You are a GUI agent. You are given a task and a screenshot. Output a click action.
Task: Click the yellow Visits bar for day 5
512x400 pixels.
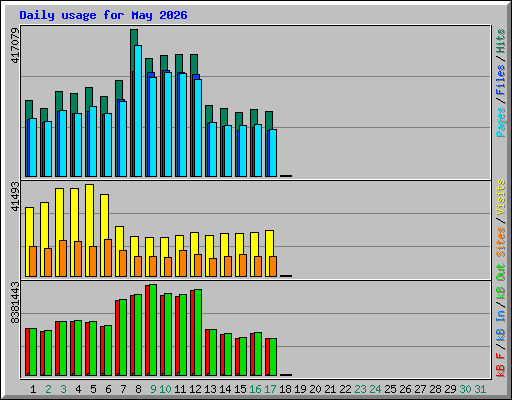click(x=89, y=215)
